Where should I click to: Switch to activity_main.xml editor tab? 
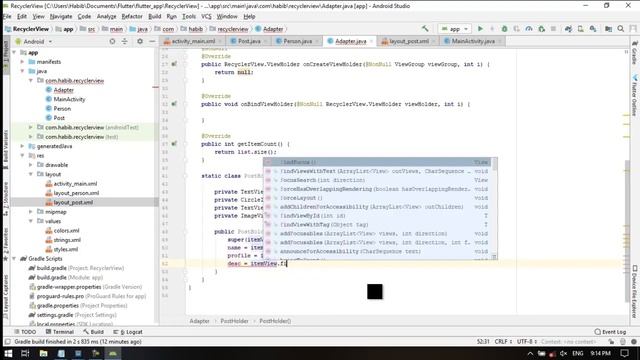coord(193,41)
